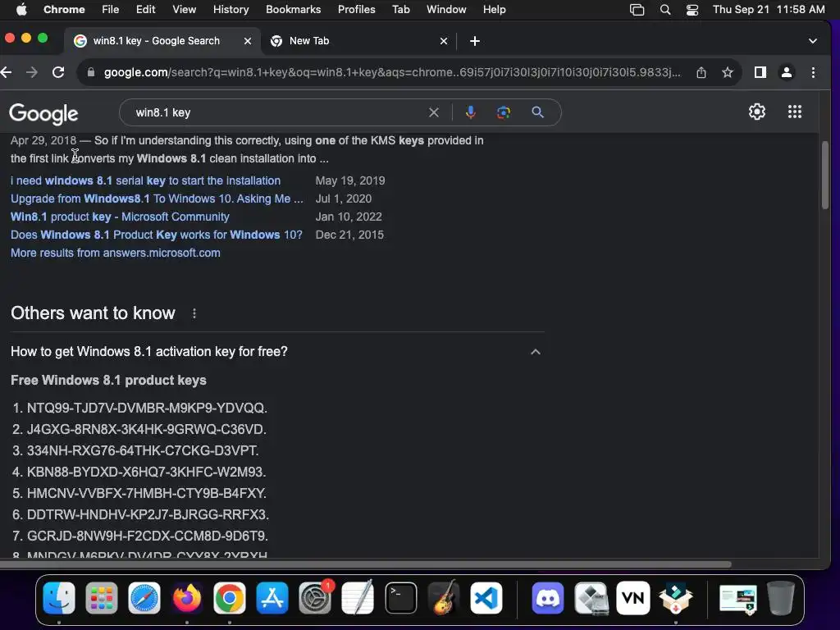Open the Window menu
840x630 pixels.
click(446, 9)
